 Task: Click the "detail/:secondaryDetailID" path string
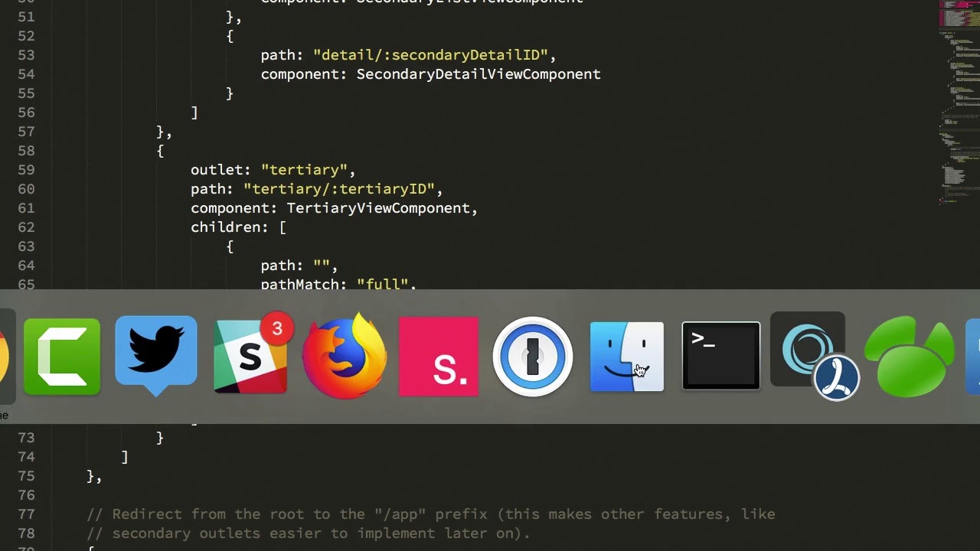430,55
